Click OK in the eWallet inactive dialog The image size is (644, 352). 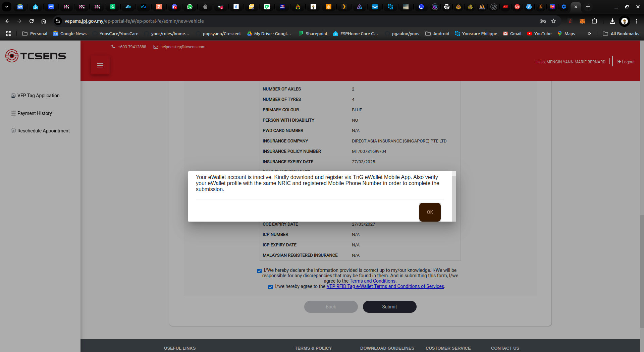pos(430,212)
